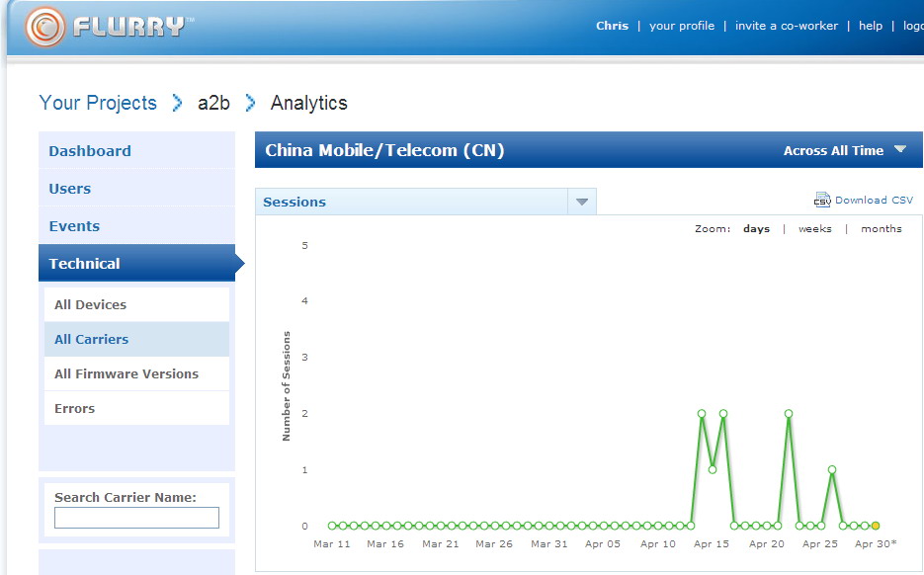This screenshot has width=924, height=575.
Task: Click the Mar 26 axis label
Action: (x=494, y=543)
